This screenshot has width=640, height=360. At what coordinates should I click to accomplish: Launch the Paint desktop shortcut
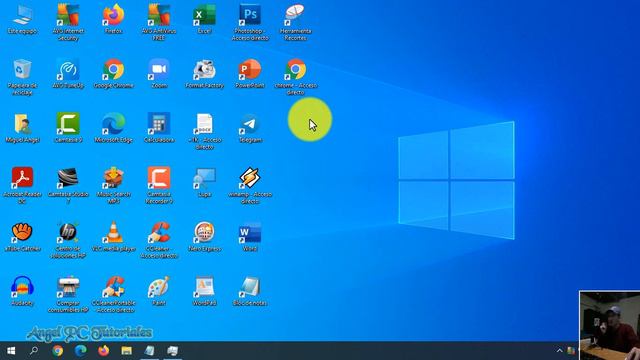coord(159,291)
